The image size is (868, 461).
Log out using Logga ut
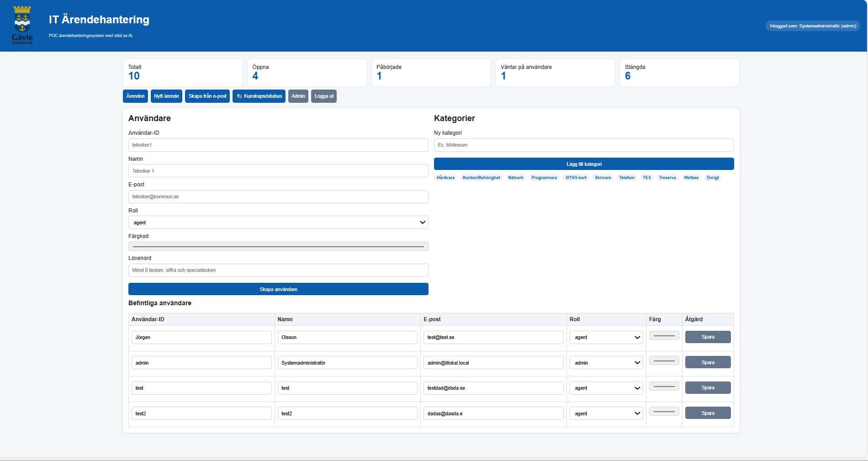[324, 96]
